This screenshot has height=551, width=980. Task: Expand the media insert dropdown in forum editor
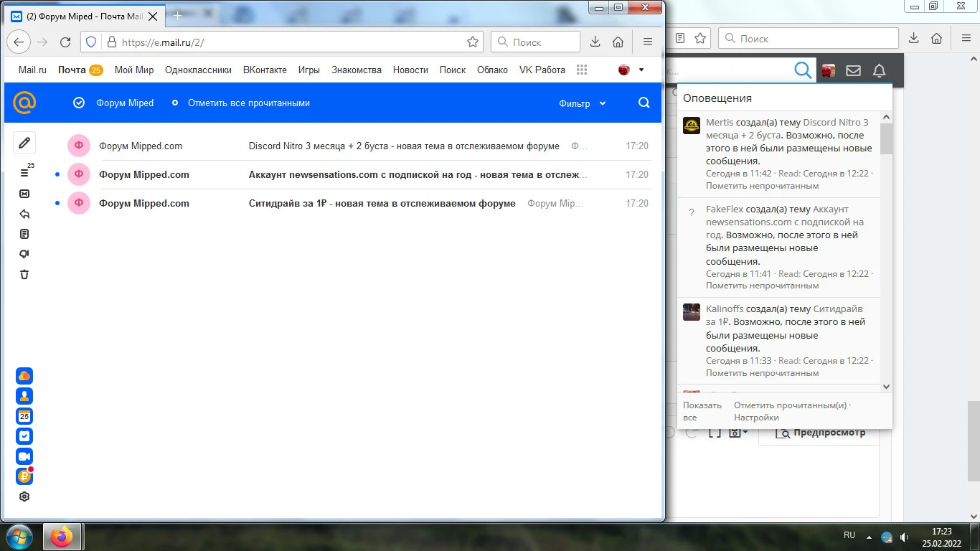738,433
